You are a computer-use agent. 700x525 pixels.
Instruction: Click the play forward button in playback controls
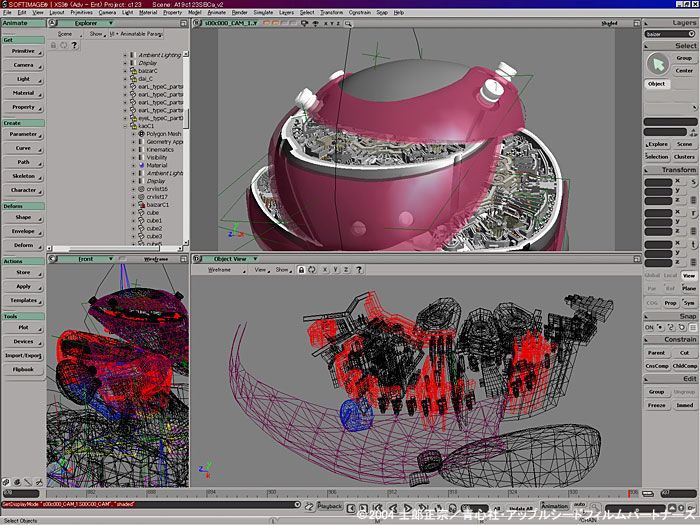pos(408,508)
